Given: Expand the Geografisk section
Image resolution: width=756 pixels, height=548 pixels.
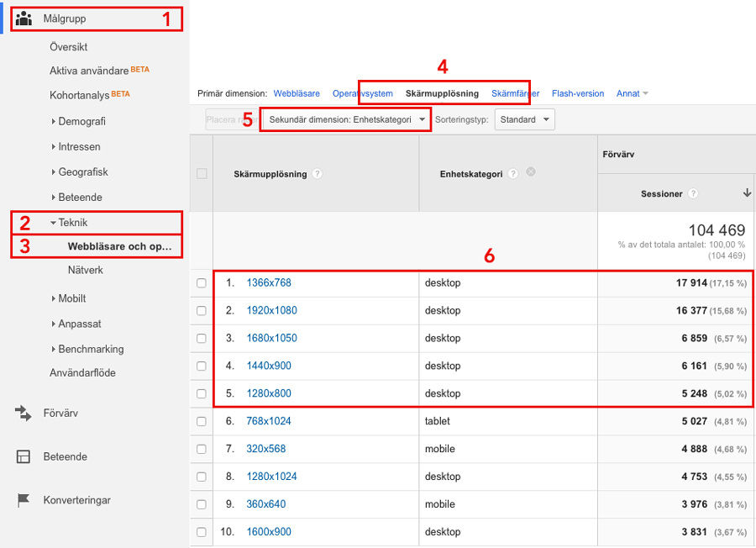Looking at the screenshot, I should point(80,171).
